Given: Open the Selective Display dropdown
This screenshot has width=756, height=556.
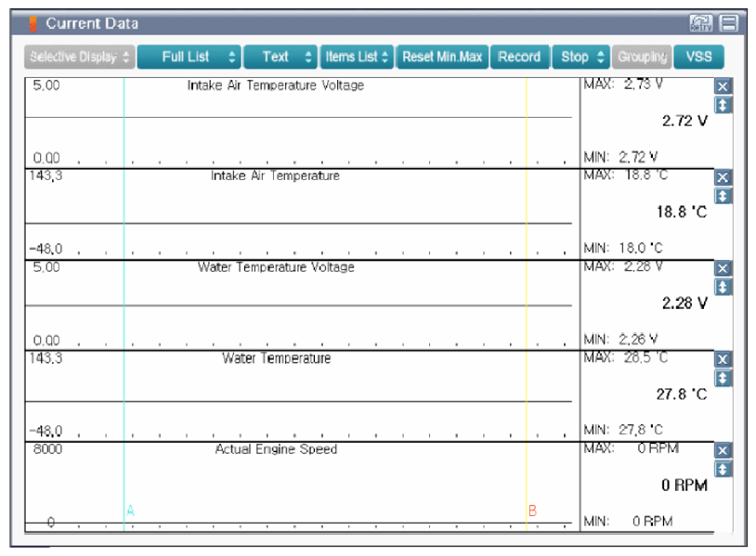Looking at the screenshot, I should 79,57.
